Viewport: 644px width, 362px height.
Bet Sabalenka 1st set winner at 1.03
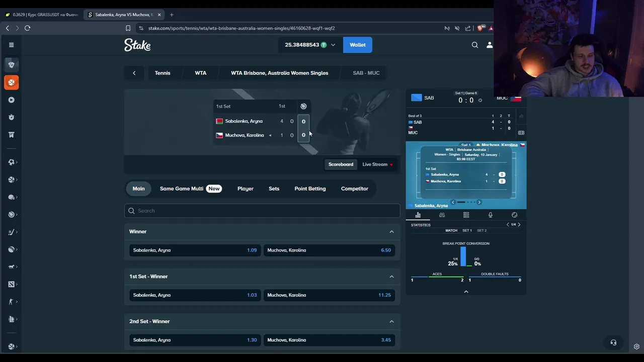[195, 295]
